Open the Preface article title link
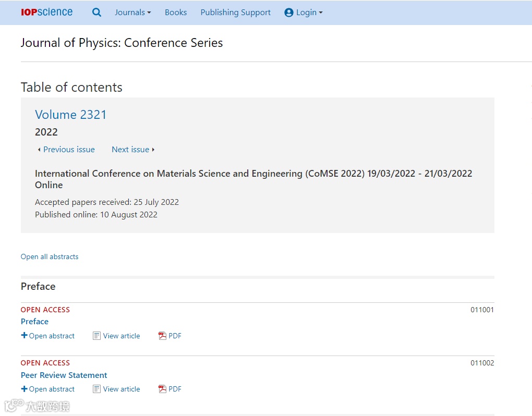 pos(34,322)
